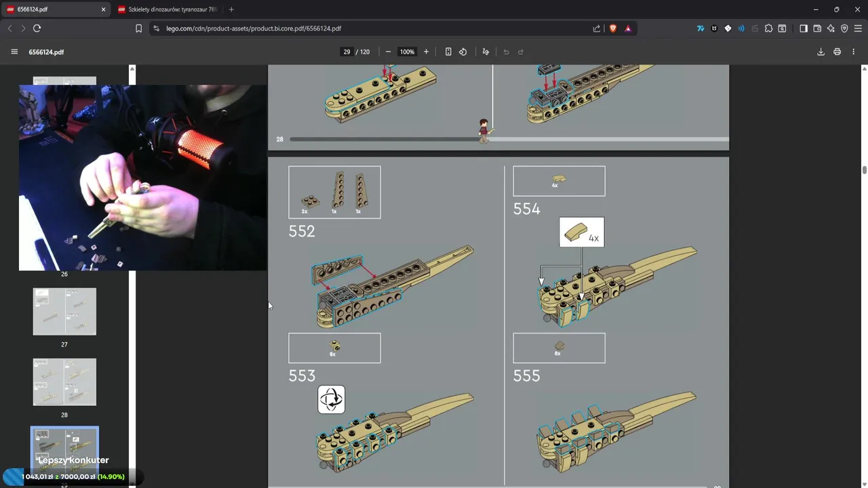Click the main PDF vertical scrollbar thumb

(x=864, y=170)
